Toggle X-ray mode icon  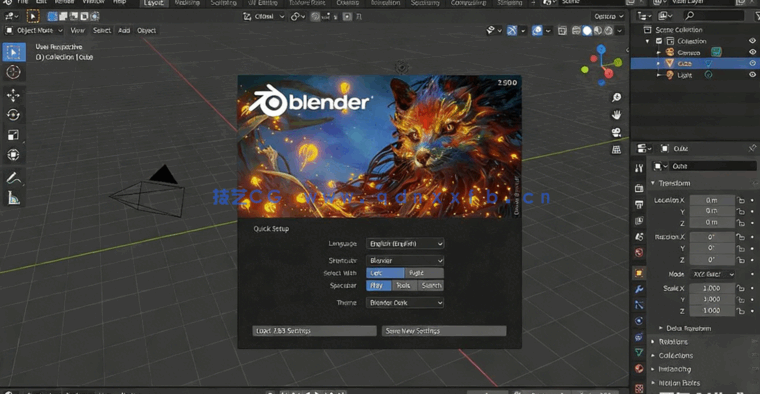[x=562, y=31]
